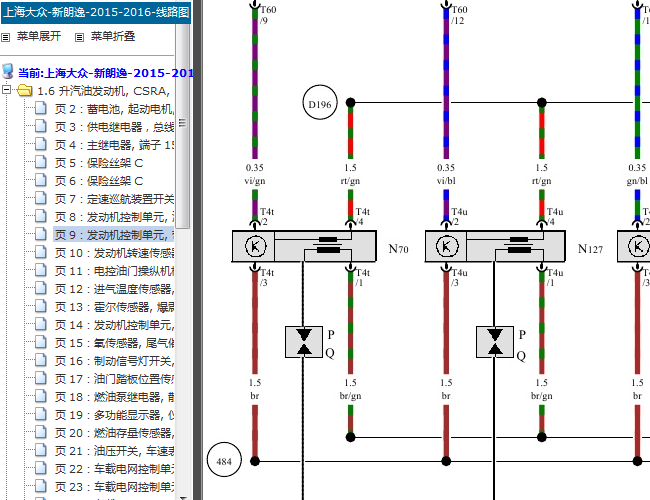Click the list icon beside 菜单展开
The image size is (650, 500).
[x=5, y=37]
